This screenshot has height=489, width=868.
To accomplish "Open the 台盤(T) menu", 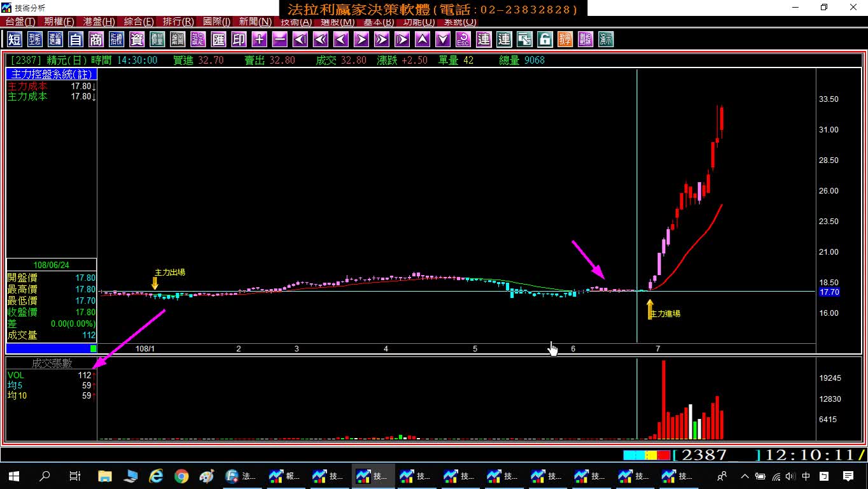I will pos(20,22).
